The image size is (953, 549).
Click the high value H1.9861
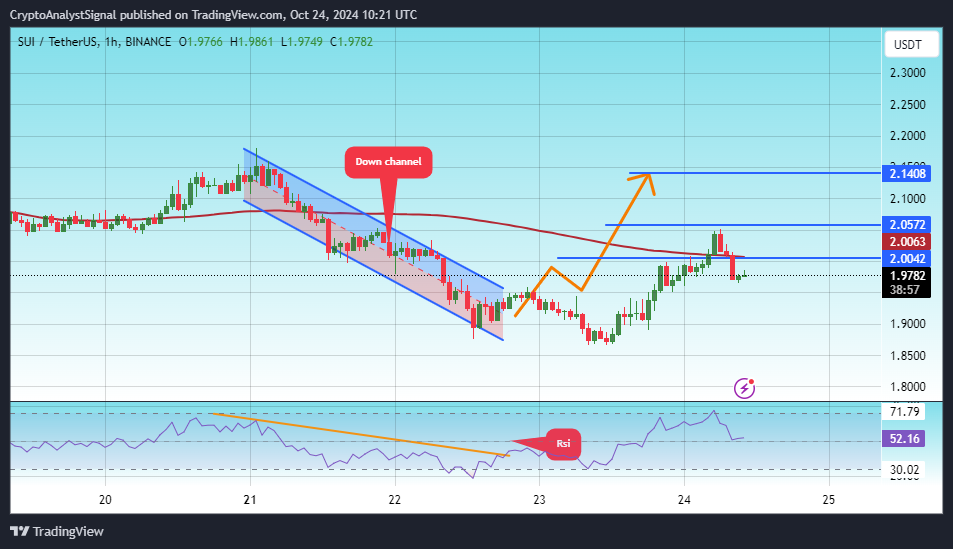252,42
